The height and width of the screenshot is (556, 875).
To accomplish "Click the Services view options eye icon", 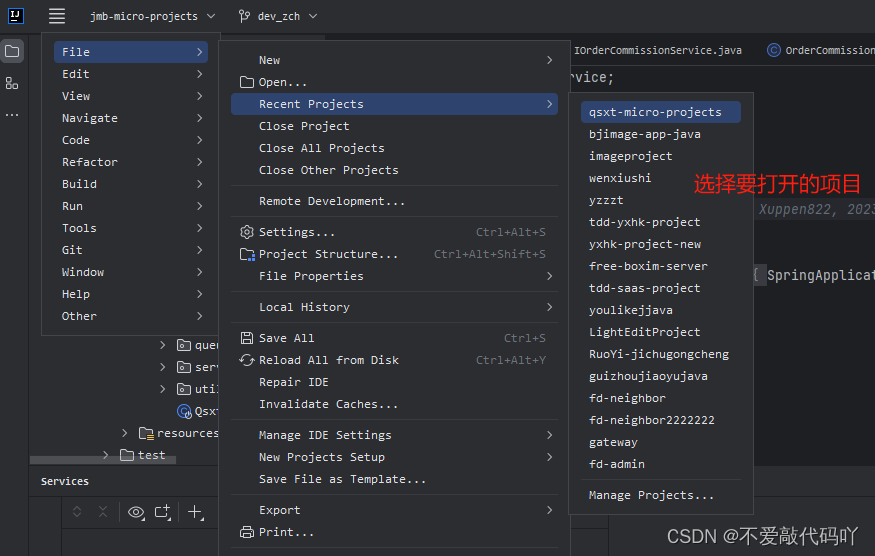I will pyautogui.click(x=136, y=512).
